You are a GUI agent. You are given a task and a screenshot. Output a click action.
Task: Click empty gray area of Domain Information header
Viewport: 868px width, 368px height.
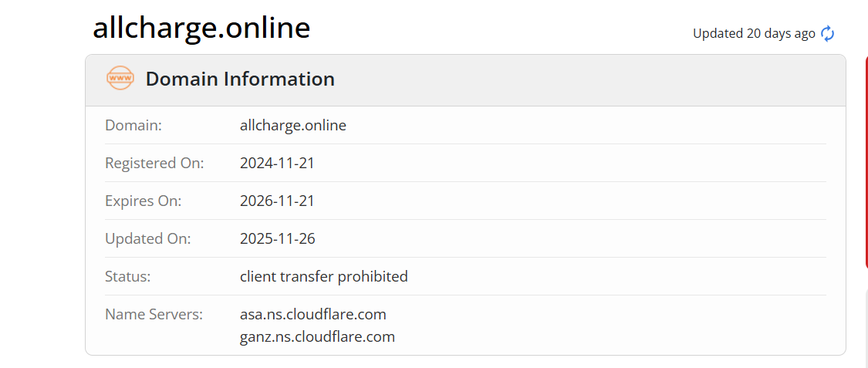coord(587,80)
